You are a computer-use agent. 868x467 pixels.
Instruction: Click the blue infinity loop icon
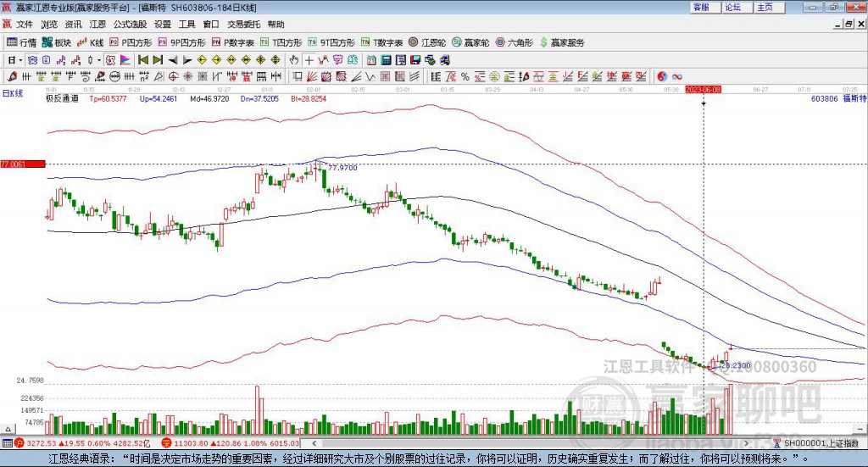(677, 77)
